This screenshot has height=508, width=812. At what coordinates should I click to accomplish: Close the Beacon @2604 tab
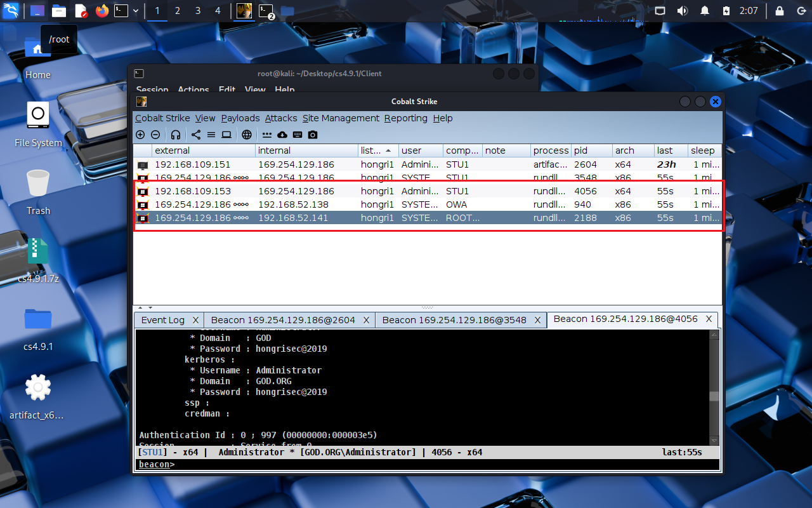[367, 320]
